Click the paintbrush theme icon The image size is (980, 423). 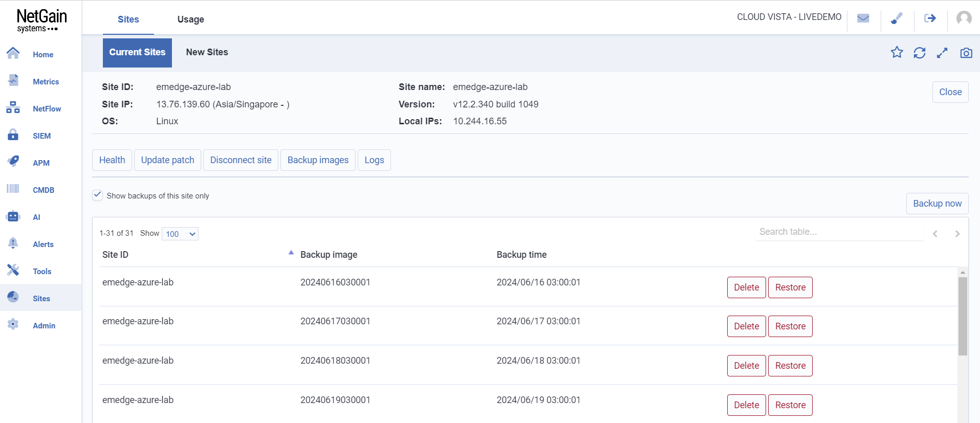click(x=897, y=18)
